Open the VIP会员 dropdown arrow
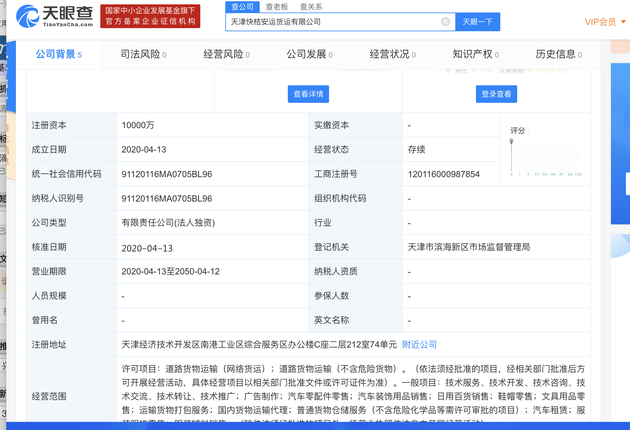This screenshot has height=430, width=630. pyautogui.click(x=623, y=22)
